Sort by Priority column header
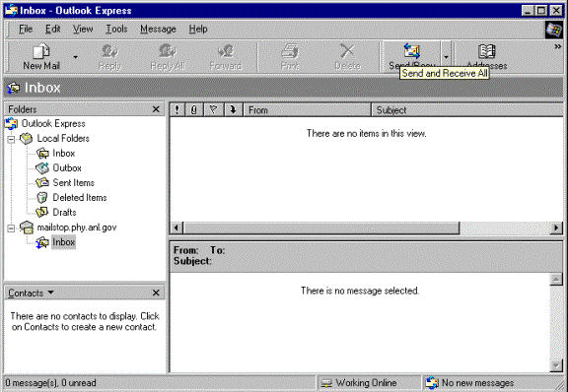 [x=177, y=109]
